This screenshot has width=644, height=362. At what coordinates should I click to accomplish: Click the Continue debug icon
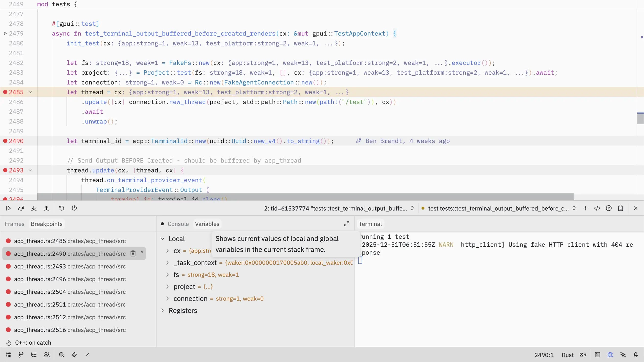[9, 208]
